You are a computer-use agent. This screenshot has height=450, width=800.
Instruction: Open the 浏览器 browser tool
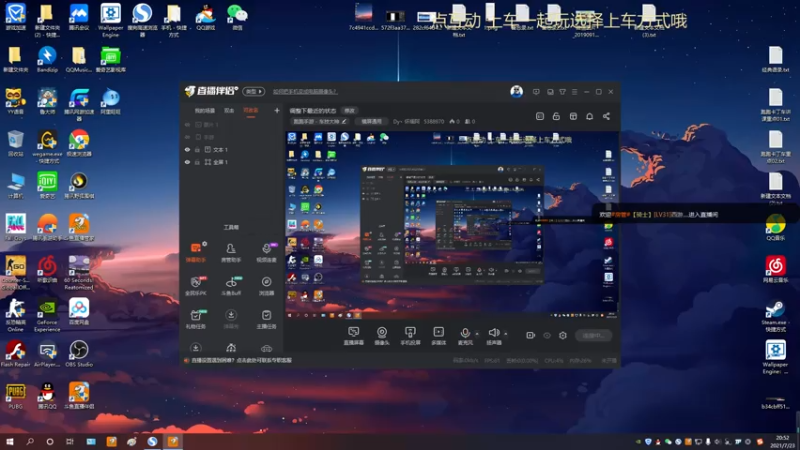click(266, 285)
